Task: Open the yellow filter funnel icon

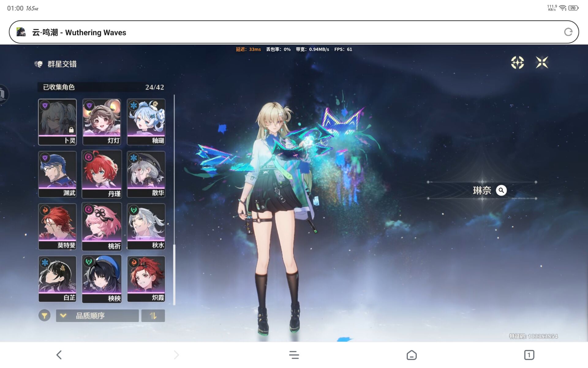Action: coord(44,315)
